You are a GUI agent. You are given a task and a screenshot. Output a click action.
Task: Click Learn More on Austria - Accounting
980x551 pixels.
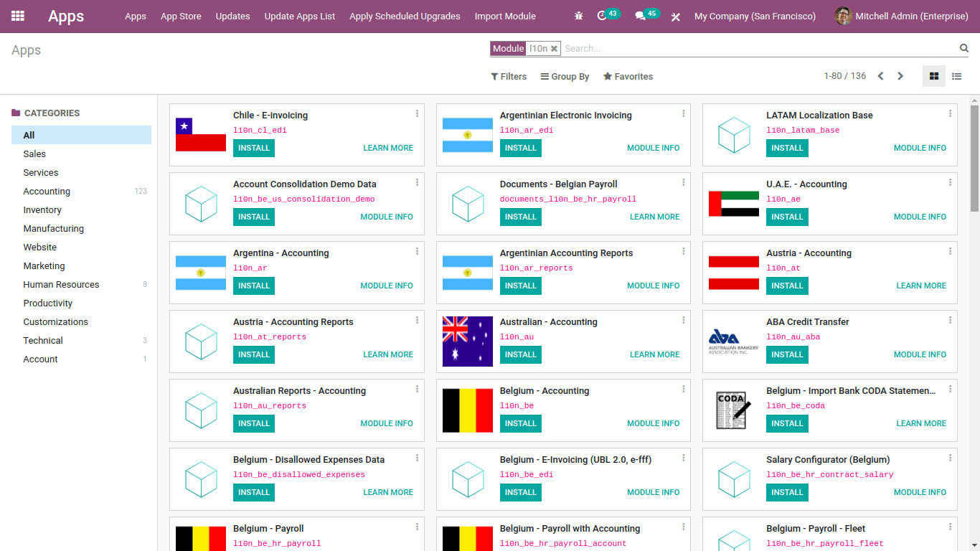click(x=921, y=286)
